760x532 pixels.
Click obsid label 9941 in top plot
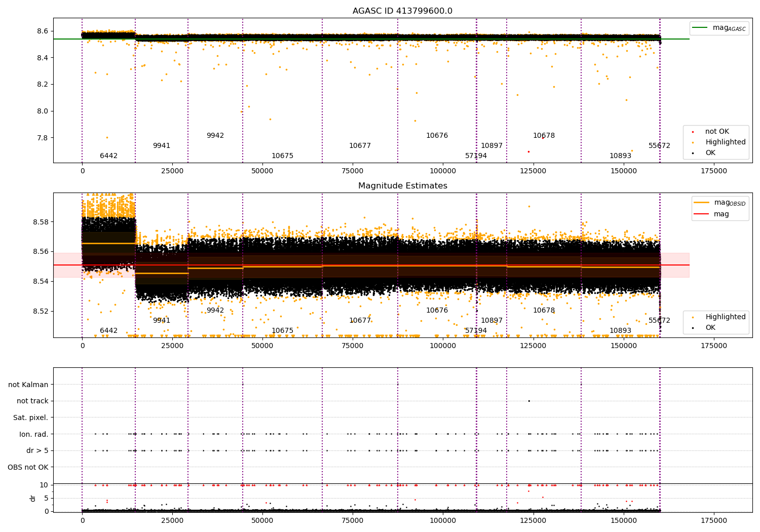[x=162, y=146]
